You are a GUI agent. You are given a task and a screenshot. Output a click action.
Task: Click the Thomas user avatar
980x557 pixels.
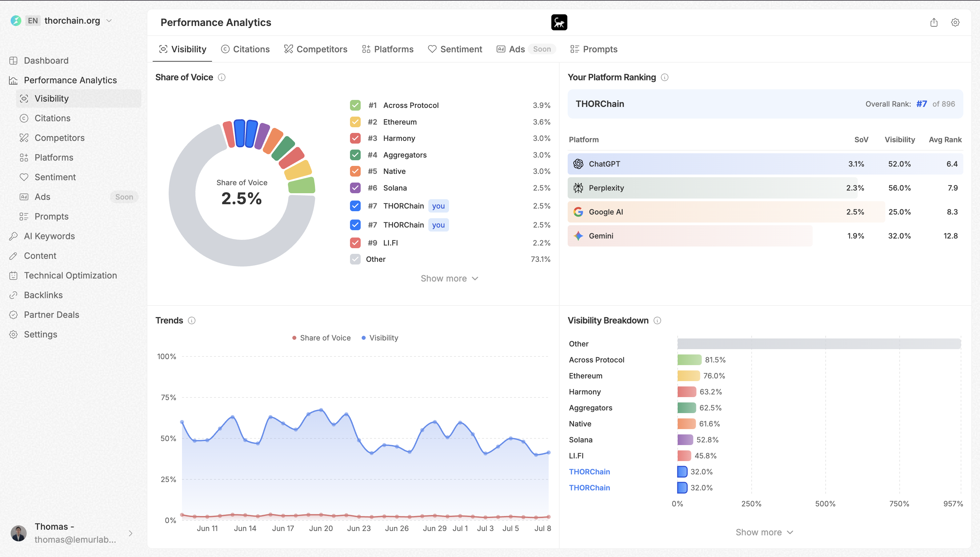pyautogui.click(x=18, y=533)
